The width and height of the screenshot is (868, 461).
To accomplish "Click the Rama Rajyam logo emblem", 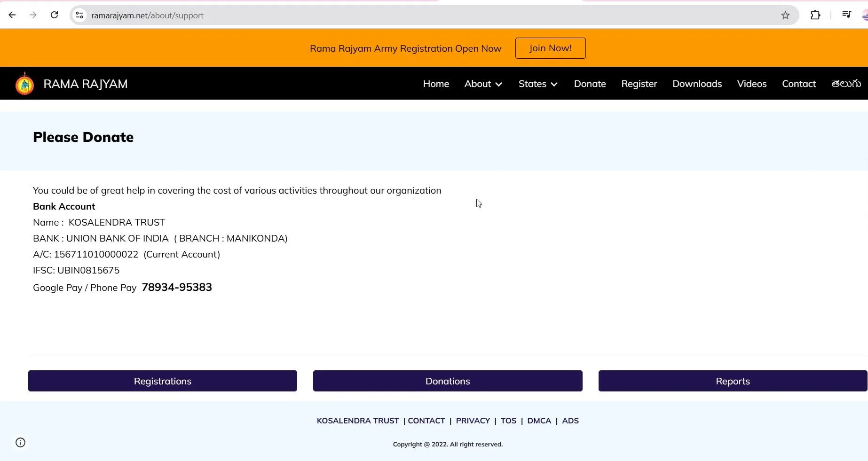I will coord(24,84).
